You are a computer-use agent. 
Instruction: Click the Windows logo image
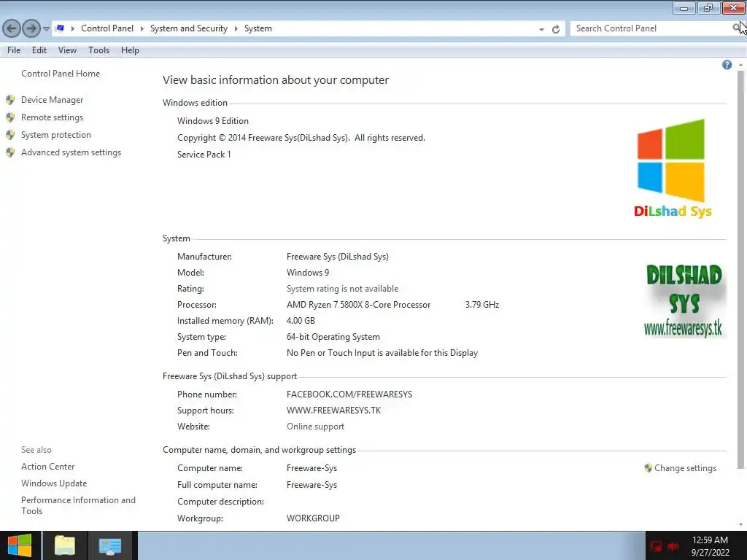(x=671, y=160)
